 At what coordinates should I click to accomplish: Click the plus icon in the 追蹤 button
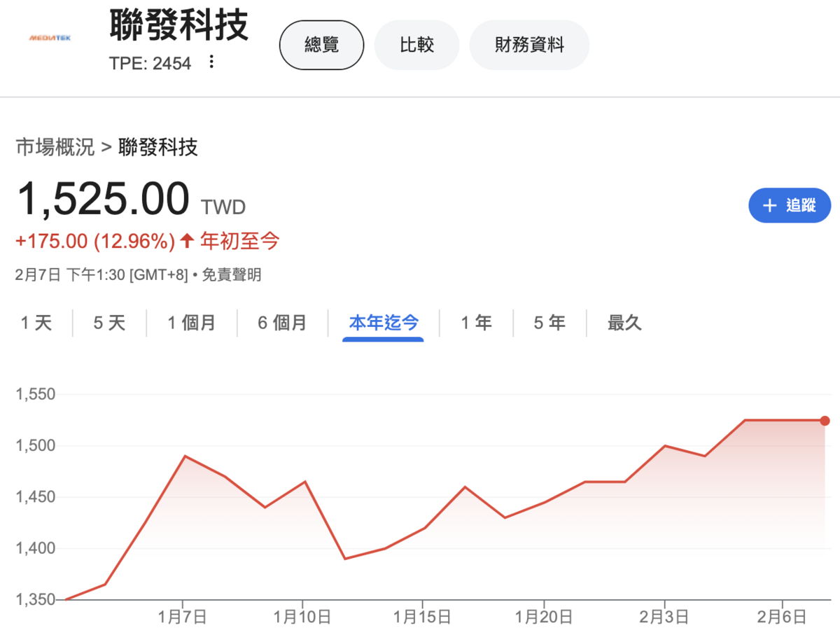pyautogui.click(x=770, y=206)
